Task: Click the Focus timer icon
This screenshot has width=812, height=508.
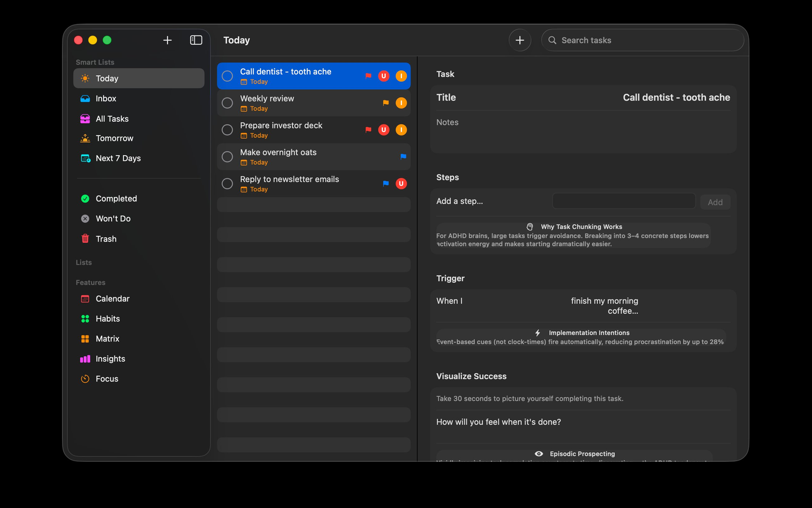Action: pos(85,379)
